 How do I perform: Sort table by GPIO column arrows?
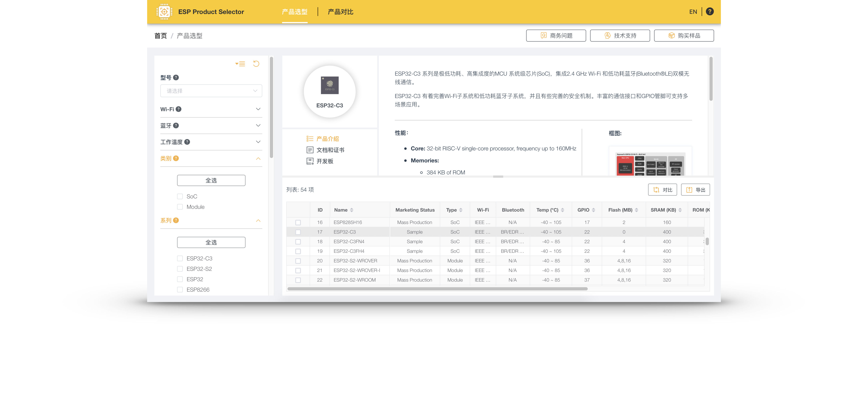[593, 210]
